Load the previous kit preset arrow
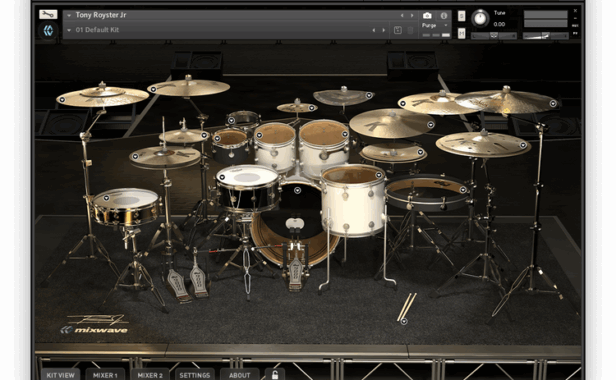Image resolution: width=616 pixels, height=380 pixels. pyautogui.click(x=374, y=30)
